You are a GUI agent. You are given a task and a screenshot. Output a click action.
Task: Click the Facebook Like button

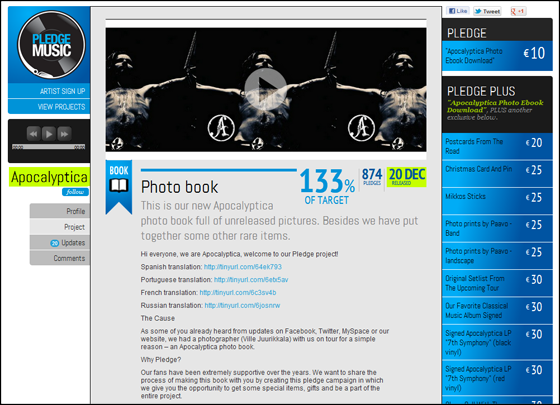click(x=458, y=11)
